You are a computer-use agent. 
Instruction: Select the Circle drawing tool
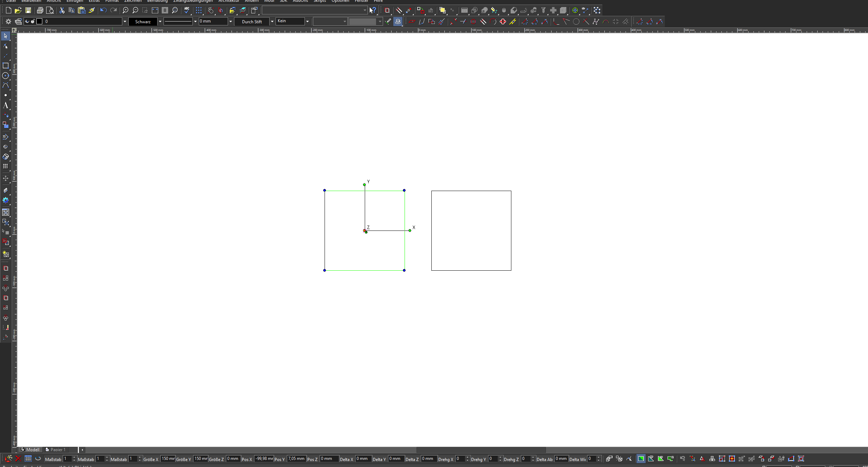tap(6, 76)
